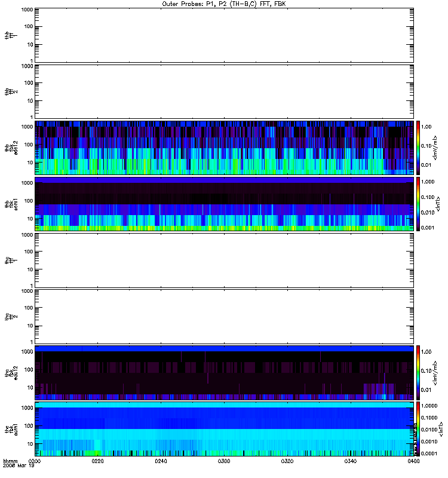Click the '0.1000' color bar tick value
This screenshot has width=448, height=478.
point(429,418)
